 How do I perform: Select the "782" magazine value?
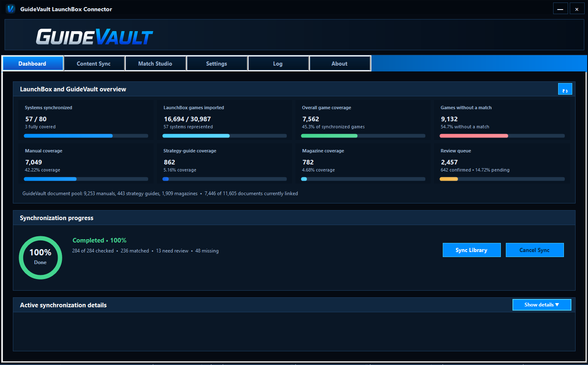[x=308, y=162]
